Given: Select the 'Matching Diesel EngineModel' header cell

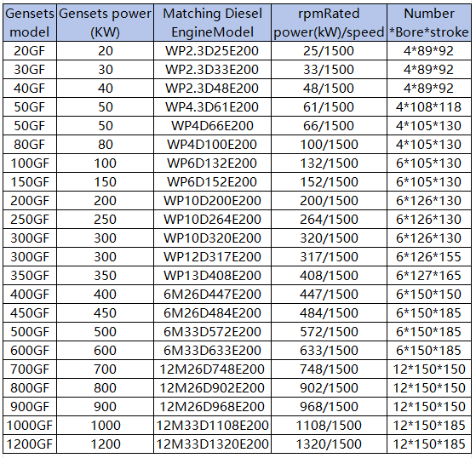Looking at the screenshot, I should pos(212,23).
